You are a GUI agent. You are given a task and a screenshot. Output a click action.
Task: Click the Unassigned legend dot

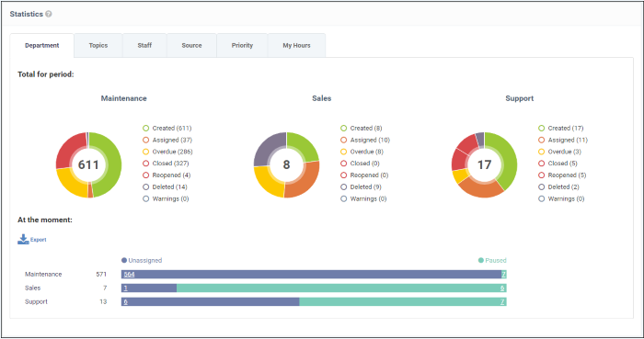pos(124,260)
